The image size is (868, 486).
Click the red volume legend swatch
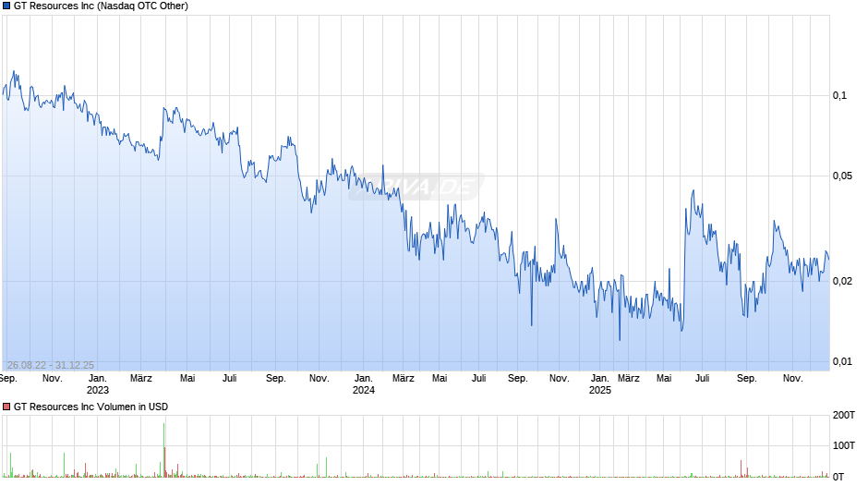point(6,407)
